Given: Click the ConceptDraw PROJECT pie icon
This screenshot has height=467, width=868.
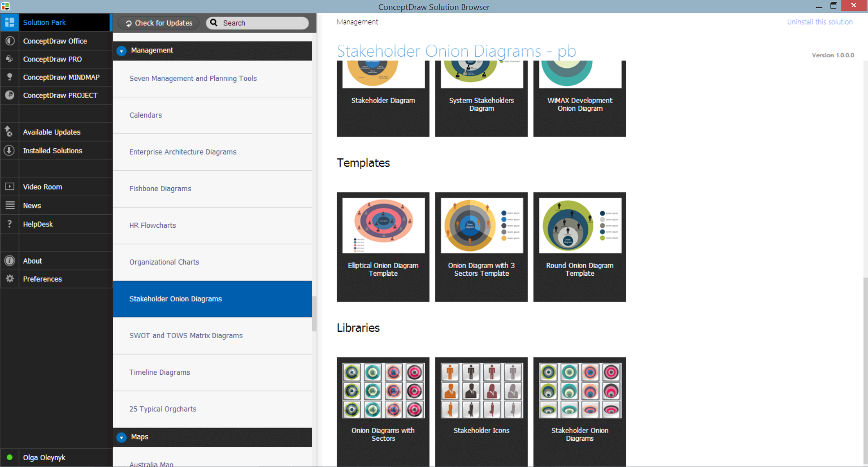Looking at the screenshot, I should pos(9,95).
